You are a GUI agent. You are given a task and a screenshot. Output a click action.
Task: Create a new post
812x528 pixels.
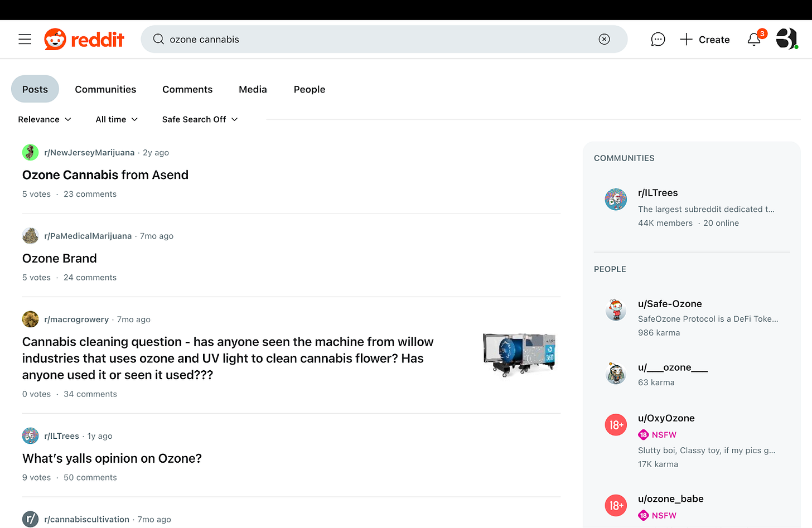coord(705,39)
